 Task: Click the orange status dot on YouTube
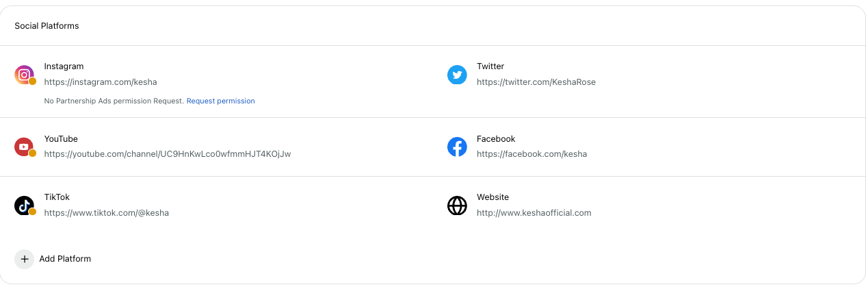[x=32, y=153]
